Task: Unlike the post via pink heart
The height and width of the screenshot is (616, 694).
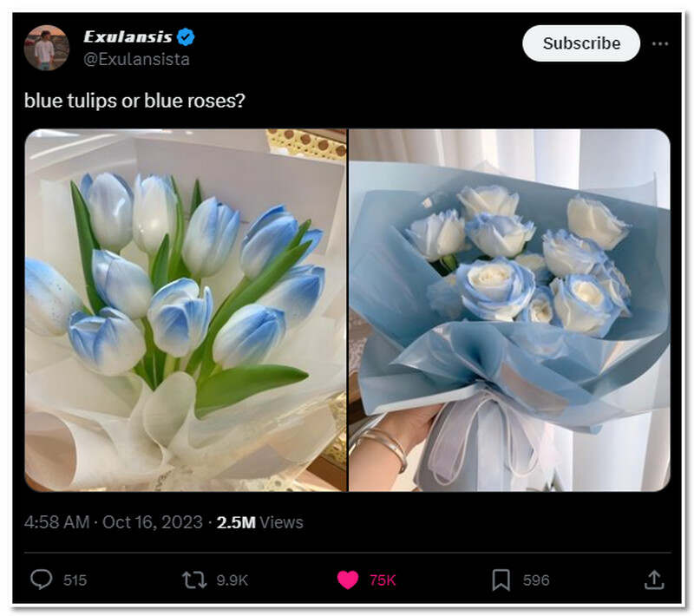Action: [x=348, y=580]
